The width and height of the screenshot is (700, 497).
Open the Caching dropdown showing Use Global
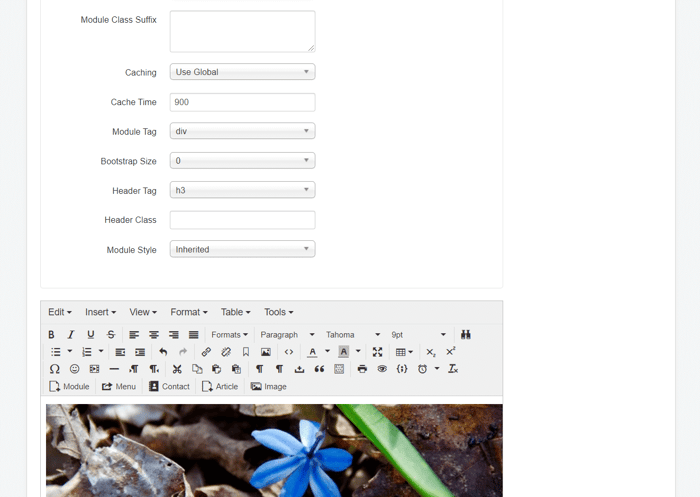[242, 72]
